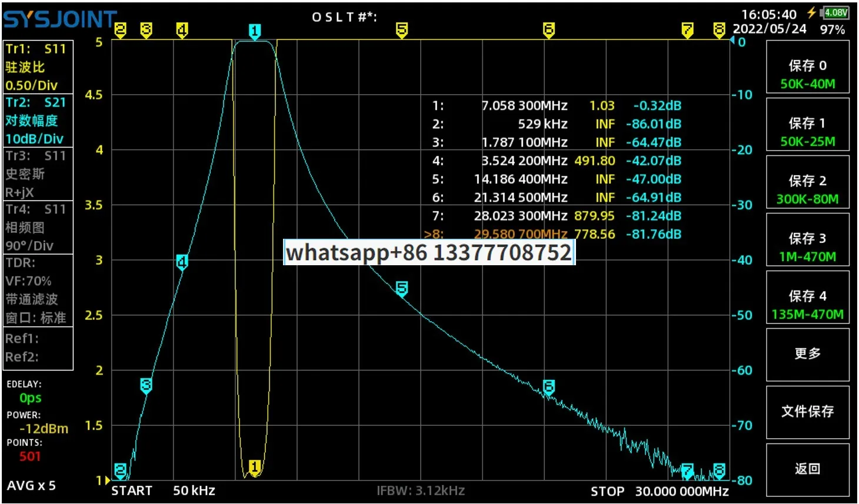
Task: Toggle trace Tr3 S11 Smith panel
Action: tap(38, 173)
